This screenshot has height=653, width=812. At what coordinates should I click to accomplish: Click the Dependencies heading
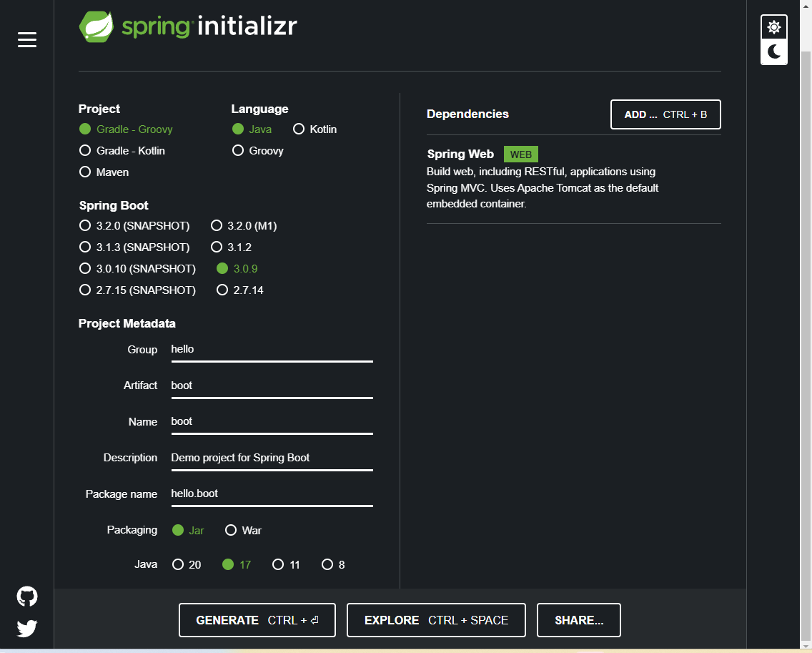pyautogui.click(x=467, y=114)
